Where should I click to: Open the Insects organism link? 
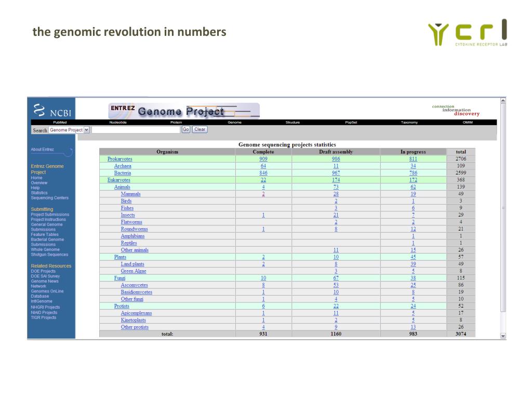click(128, 215)
